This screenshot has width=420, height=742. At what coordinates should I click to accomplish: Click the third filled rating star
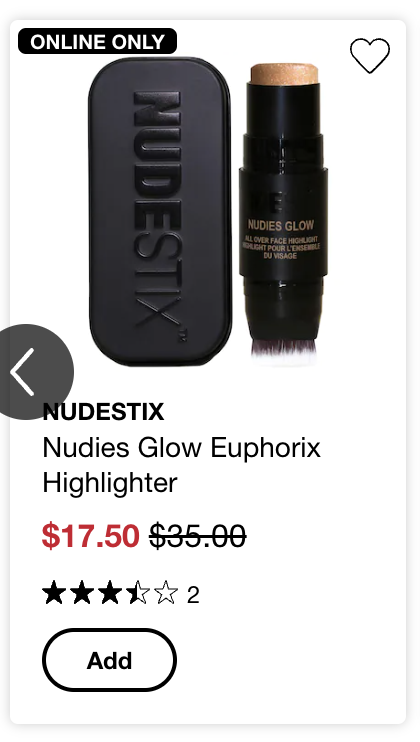pos(110,593)
